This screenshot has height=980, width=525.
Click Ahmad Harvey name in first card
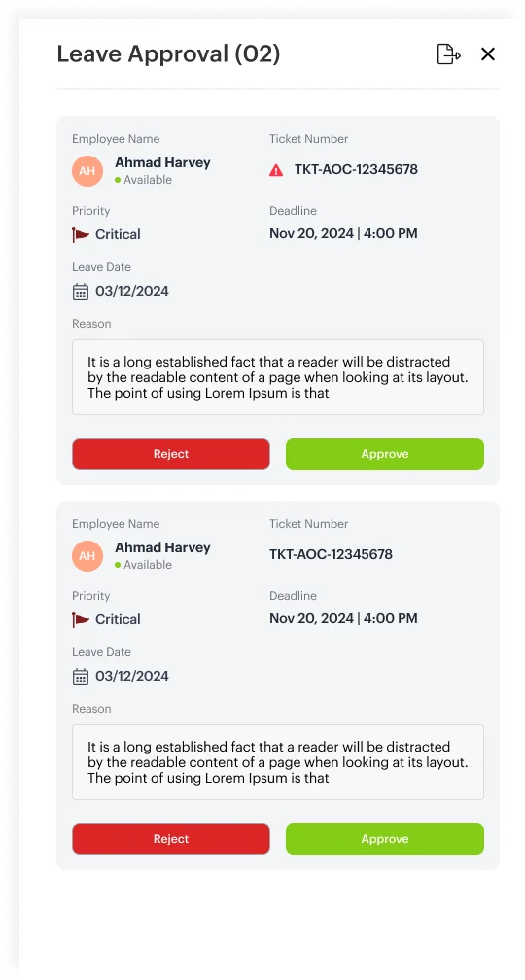click(x=162, y=162)
